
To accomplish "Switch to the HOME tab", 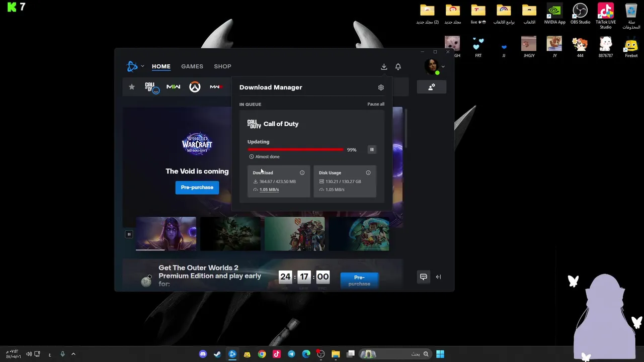I will click(161, 66).
